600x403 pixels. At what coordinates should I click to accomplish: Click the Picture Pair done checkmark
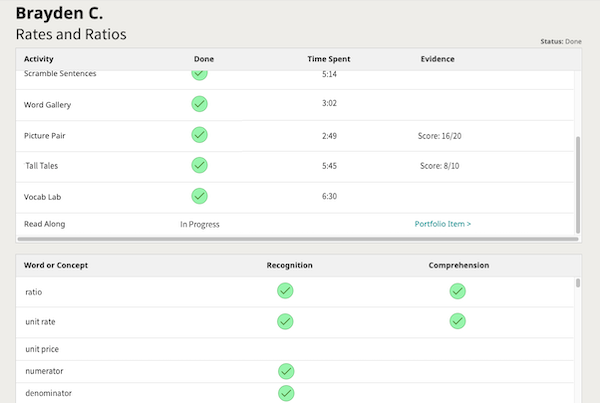199,134
